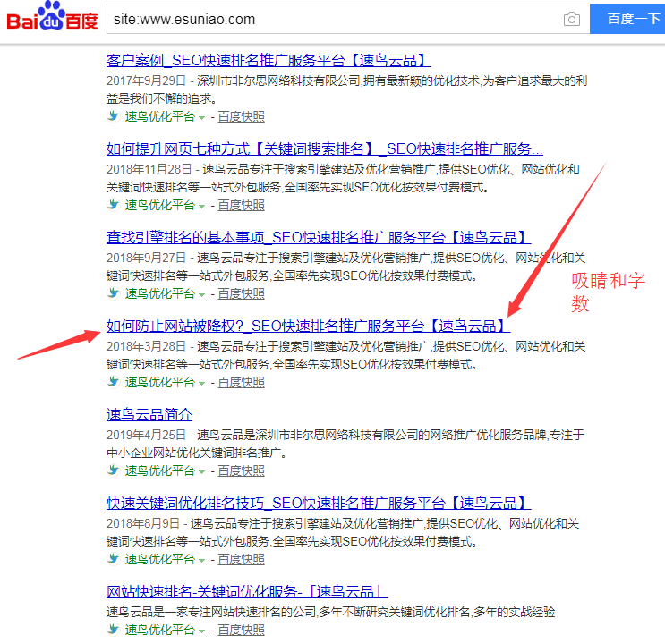Open result 如何提升网页七种方式
The height and width of the screenshot is (644, 665).
324,148
